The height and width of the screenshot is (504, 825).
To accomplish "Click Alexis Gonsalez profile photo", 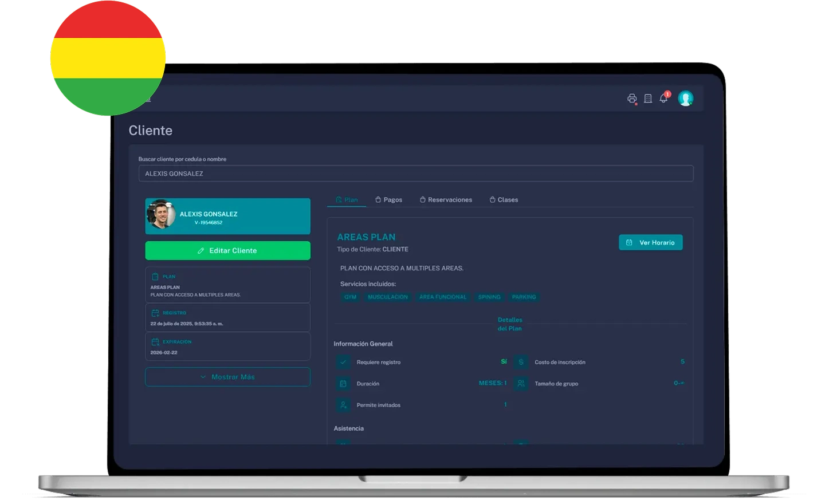I will pos(161,215).
